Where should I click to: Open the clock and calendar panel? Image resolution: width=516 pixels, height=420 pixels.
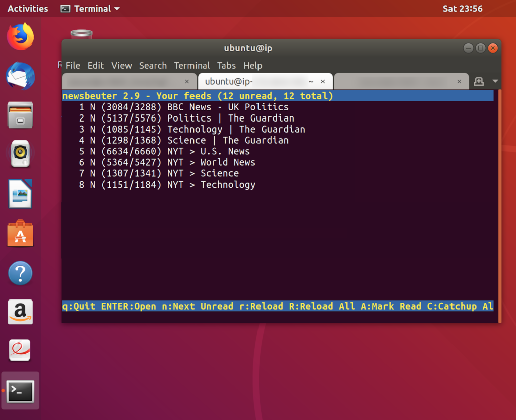pyautogui.click(x=462, y=9)
